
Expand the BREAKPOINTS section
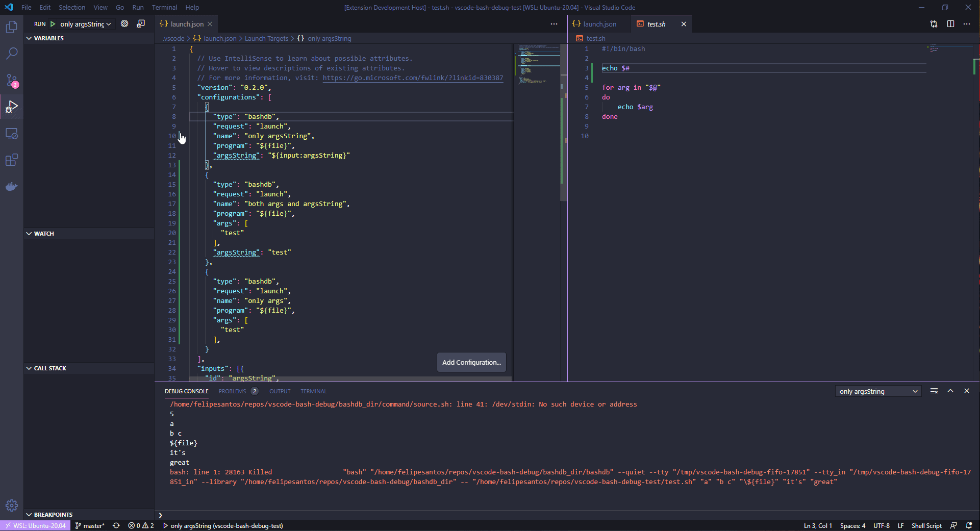click(89, 515)
